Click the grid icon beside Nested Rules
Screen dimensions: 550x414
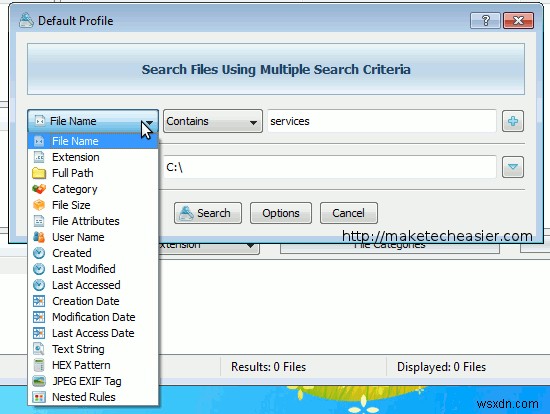[x=39, y=397]
